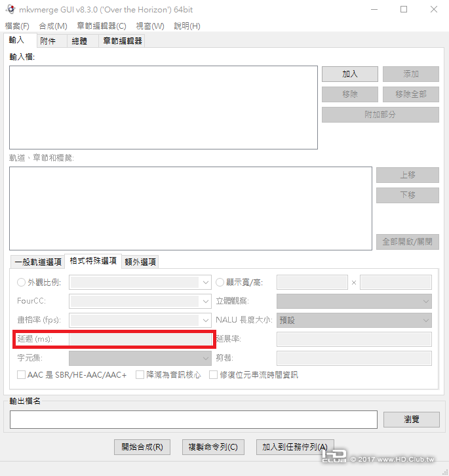
Task: Open the 說明(H) menu
Action: click(187, 26)
